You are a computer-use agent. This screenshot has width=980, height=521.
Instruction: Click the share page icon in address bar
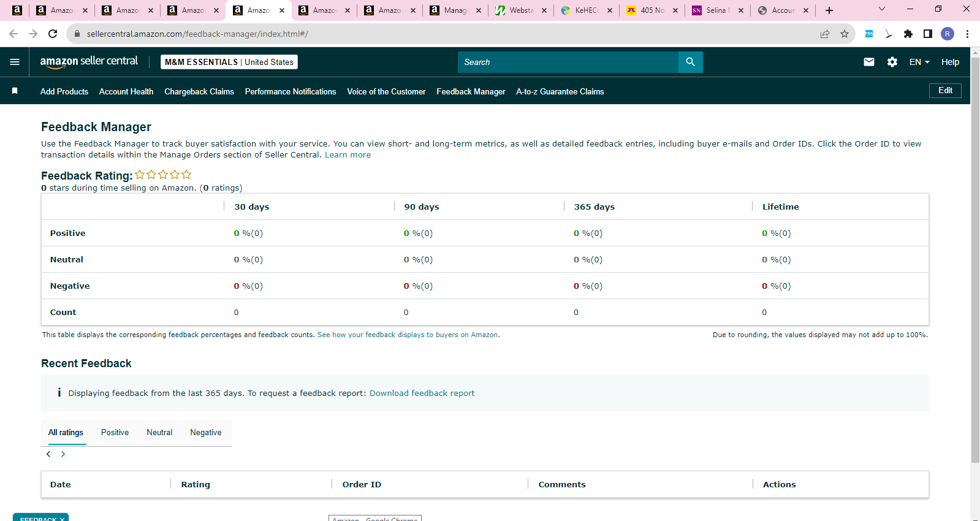825,34
